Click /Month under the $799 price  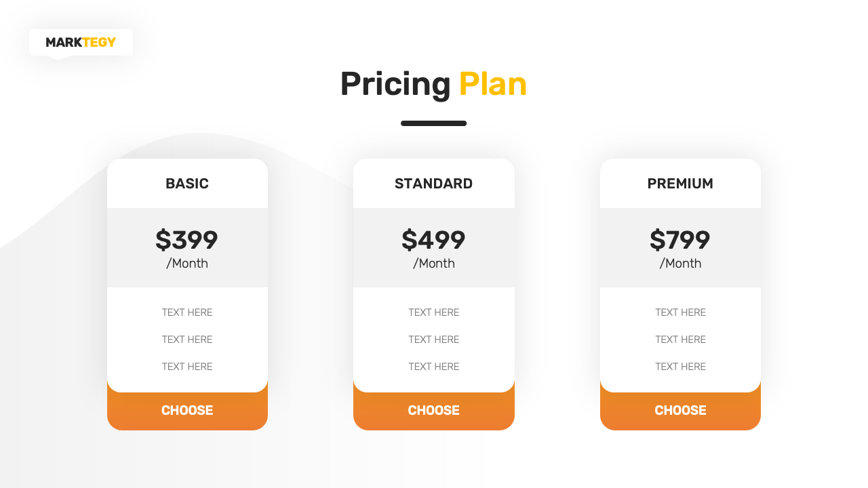(x=680, y=264)
